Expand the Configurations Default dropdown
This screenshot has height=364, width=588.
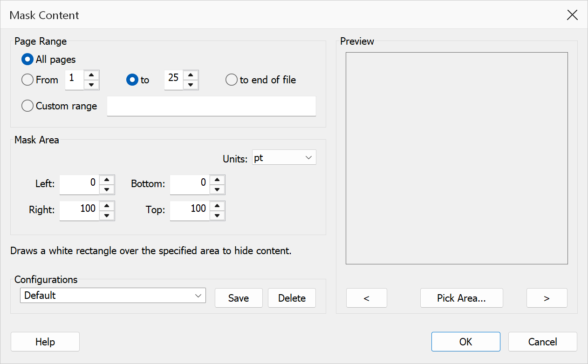coord(113,295)
